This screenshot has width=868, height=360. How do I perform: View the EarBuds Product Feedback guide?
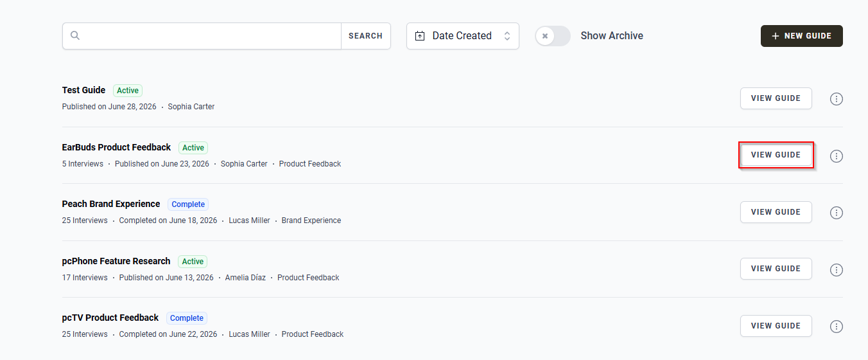click(x=776, y=155)
